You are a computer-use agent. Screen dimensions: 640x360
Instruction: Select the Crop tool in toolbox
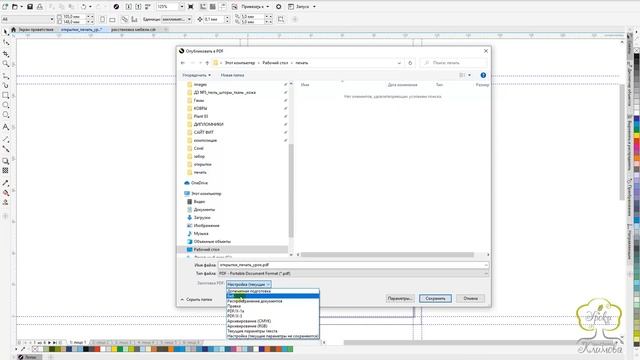[5, 53]
